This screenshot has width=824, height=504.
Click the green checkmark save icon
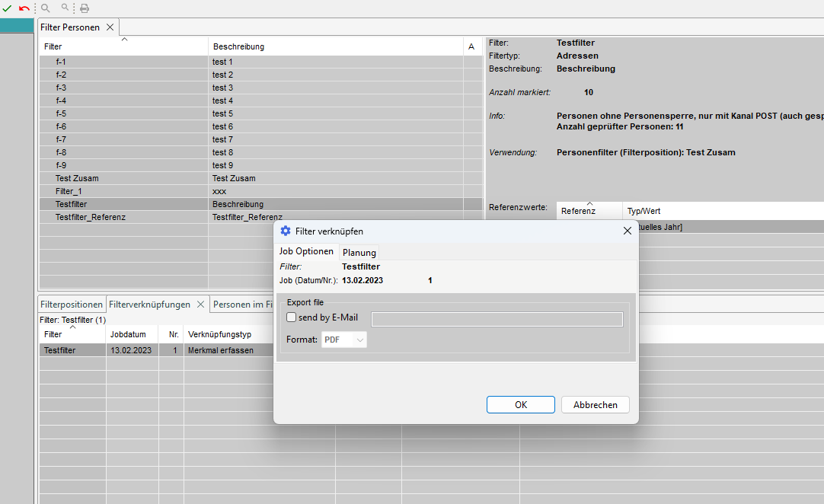pyautogui.click(x=7, y=8)
